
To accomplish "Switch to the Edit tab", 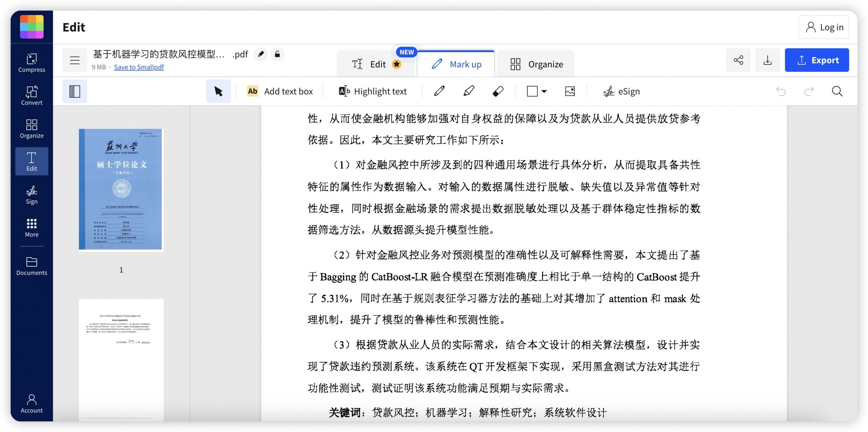I will [376, 64].
